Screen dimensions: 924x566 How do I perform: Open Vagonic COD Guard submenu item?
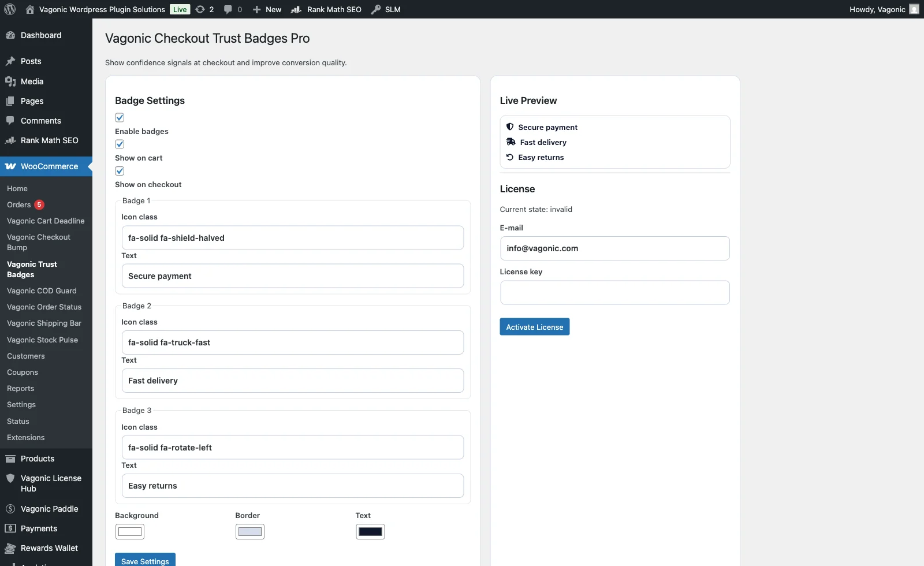pos(42,291)
